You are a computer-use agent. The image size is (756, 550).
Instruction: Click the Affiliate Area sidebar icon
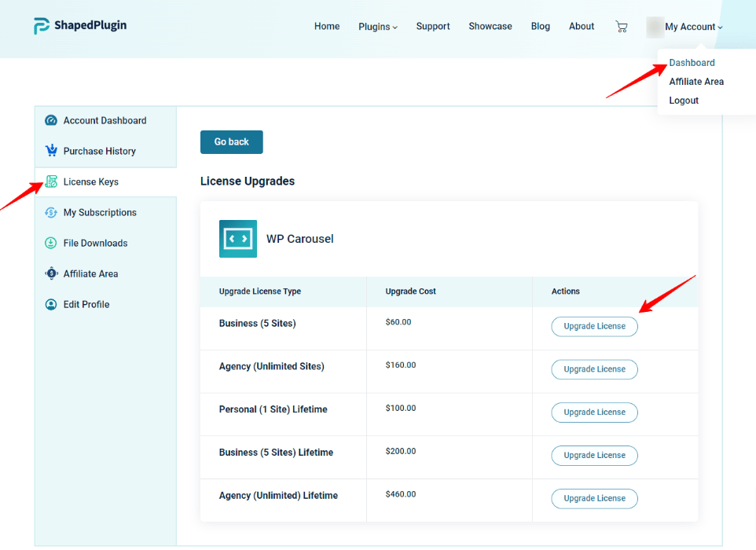pyautogui.click(x=51, y=273)
